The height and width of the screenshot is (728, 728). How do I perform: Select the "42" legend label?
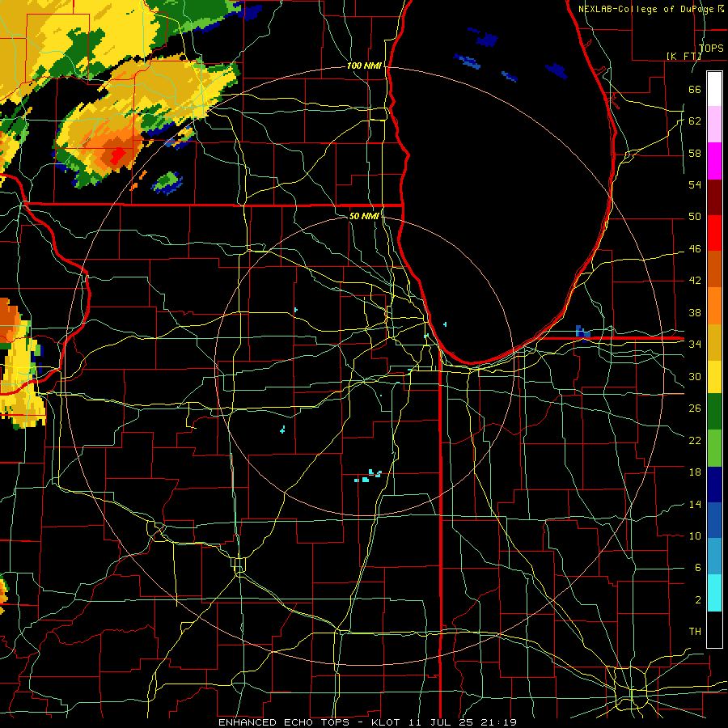tap(695, 281)
